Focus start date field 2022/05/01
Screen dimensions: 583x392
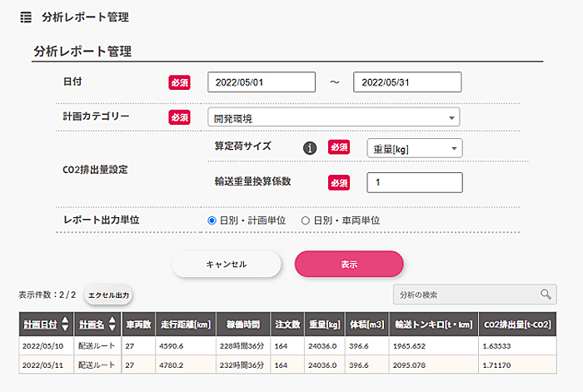(x=262, y=82)
